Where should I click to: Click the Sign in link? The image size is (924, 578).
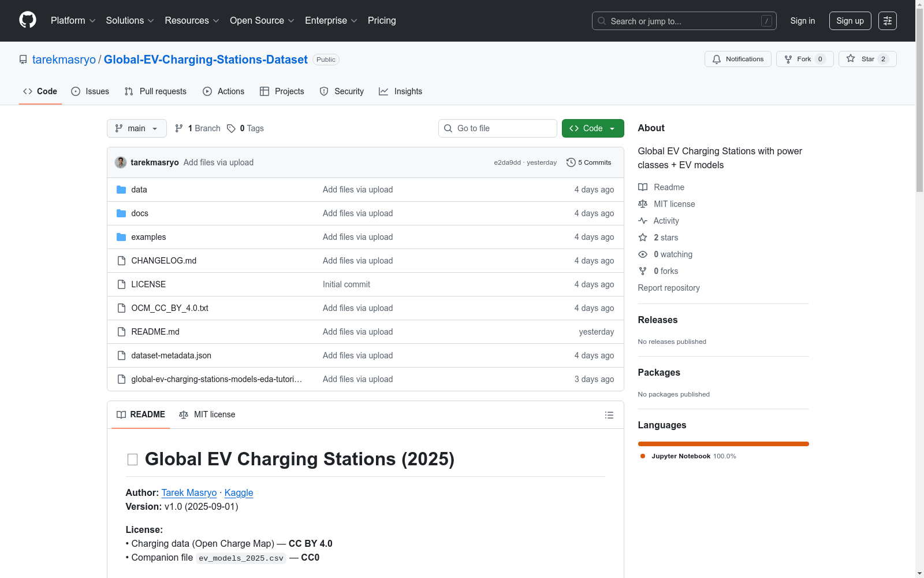[x=803, y=21]
